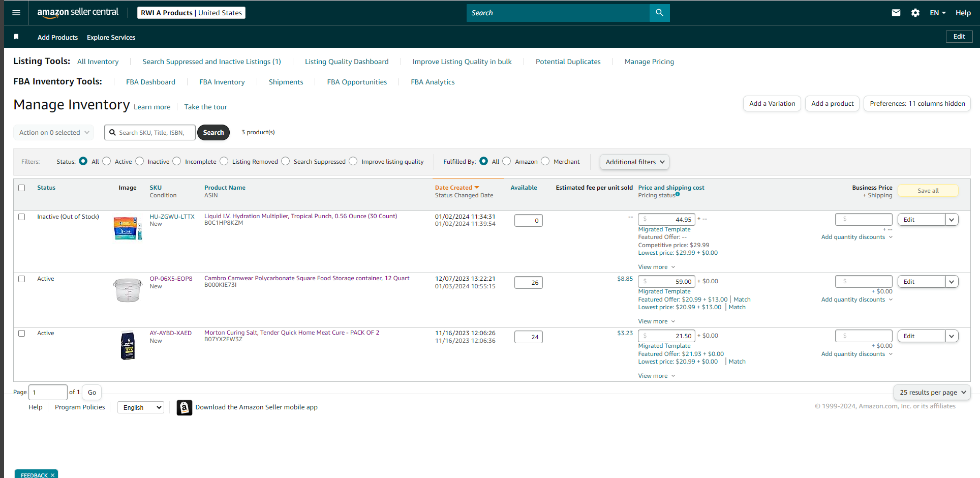Open All Inventory listing tool
Viewport: 980px width, 478px height.
pyautogui.click(x=98, y=62)
